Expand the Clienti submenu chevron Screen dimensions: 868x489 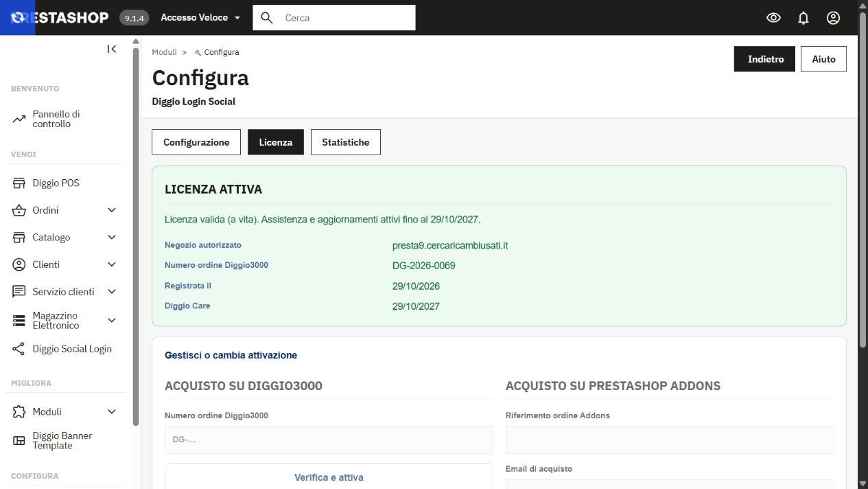[x=113, y=264]
